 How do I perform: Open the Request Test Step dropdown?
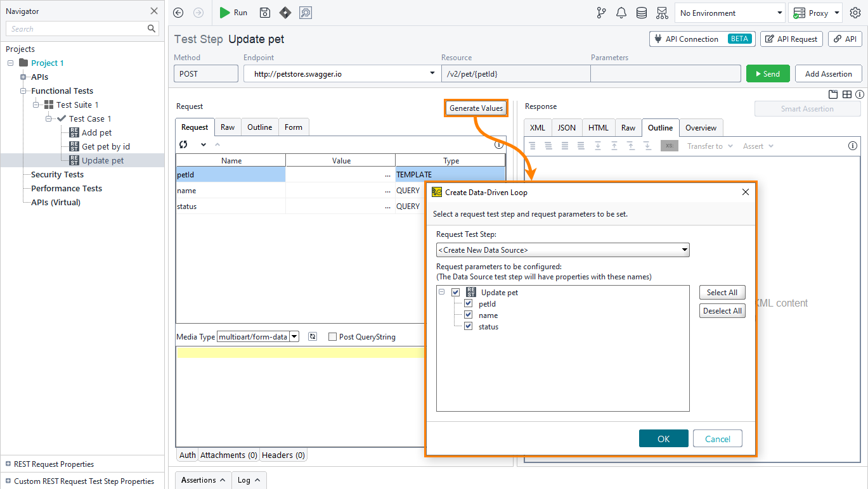click(562, 250)
